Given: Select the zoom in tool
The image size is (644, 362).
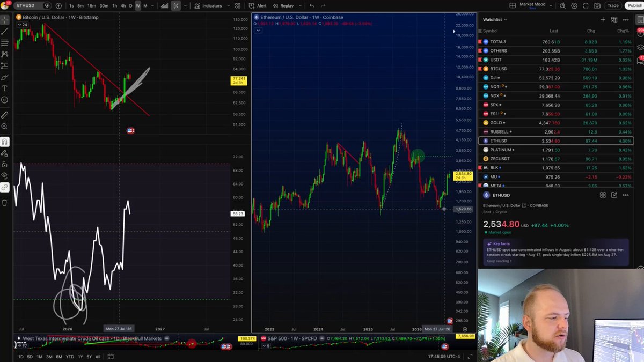Looking at the screenshot, I should (x=4, y=127).
